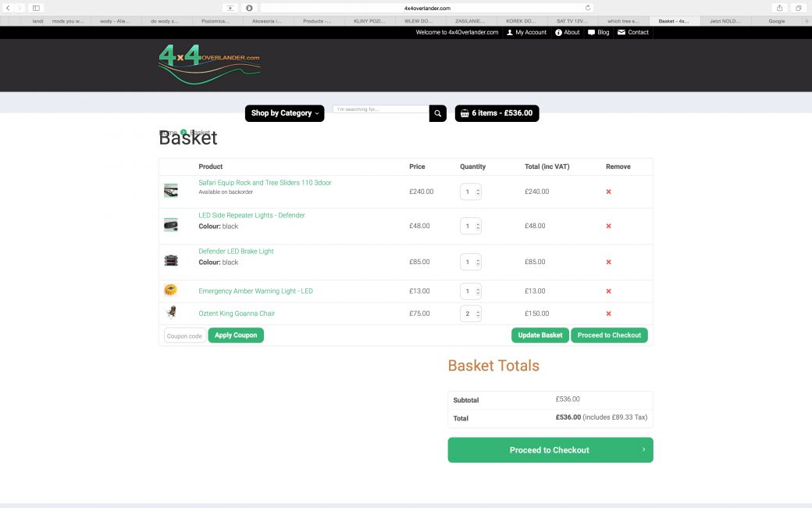Open the About page link
The width and height of the screenshot is (812, 508).
(x=567, y=32)
